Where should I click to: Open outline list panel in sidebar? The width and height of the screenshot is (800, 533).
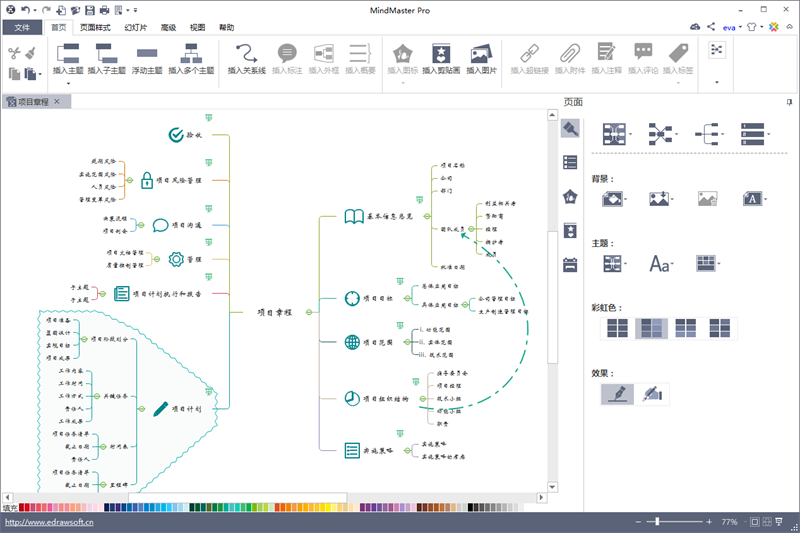click(570, 162)
